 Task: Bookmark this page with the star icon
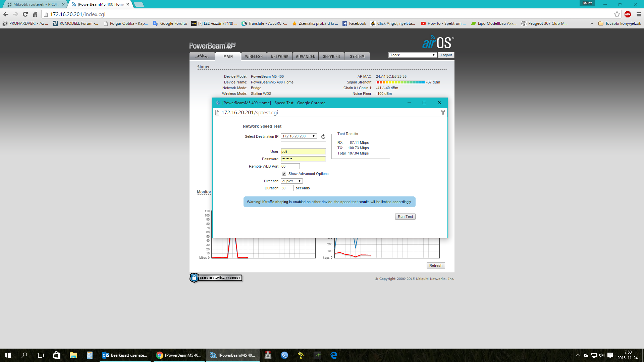click(617, 14)
